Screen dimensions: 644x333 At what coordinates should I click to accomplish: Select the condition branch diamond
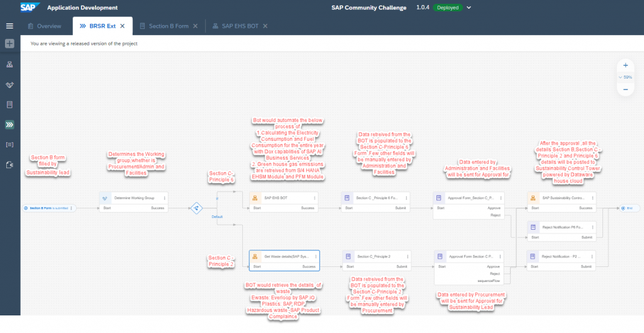(x=196, y=208)
